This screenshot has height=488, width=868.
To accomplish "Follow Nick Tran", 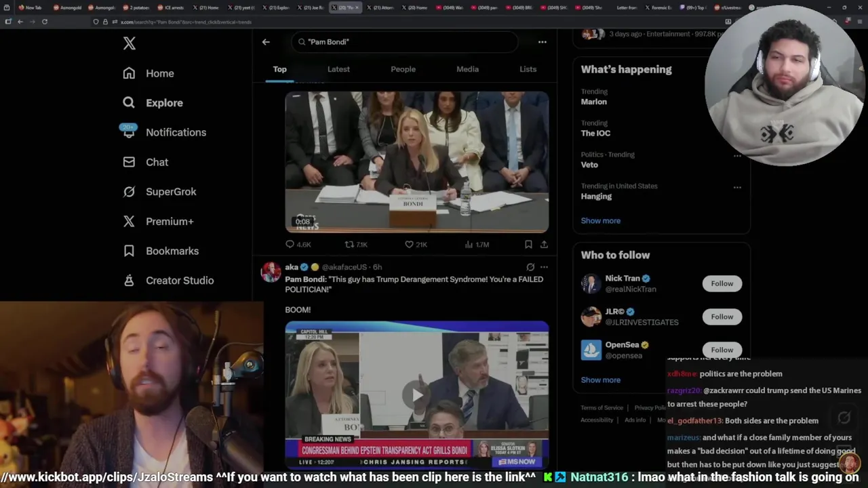I will coord(722,283).
